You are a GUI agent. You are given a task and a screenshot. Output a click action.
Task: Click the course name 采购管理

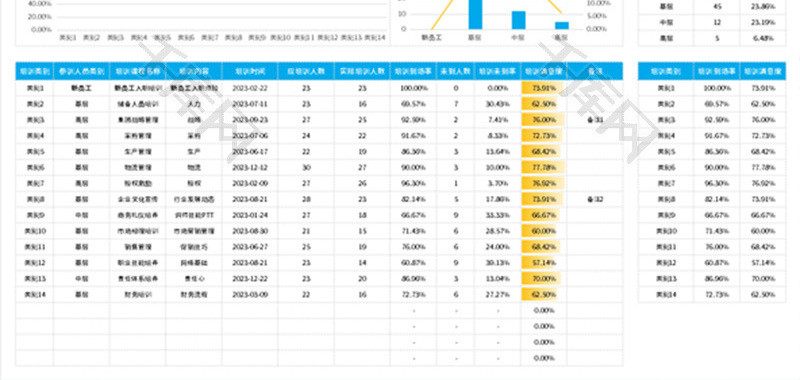tap(137, 136)
